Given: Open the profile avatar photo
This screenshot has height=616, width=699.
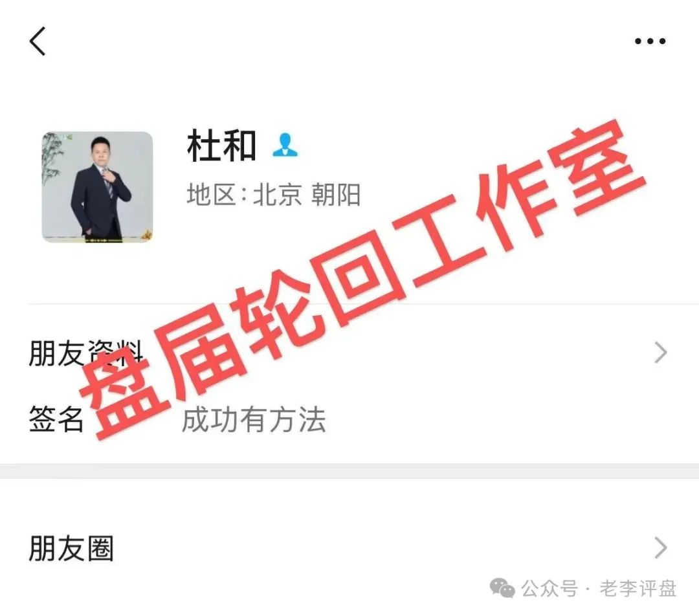Looking at the screenshot, I should [x=97, y=187].
